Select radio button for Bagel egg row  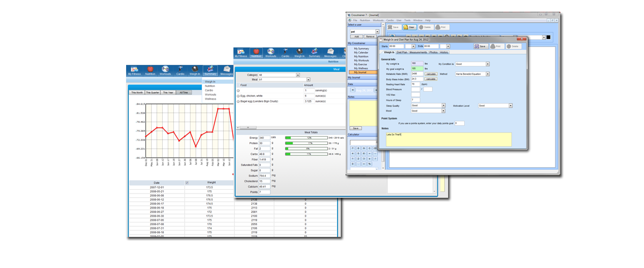pos(238,101)
